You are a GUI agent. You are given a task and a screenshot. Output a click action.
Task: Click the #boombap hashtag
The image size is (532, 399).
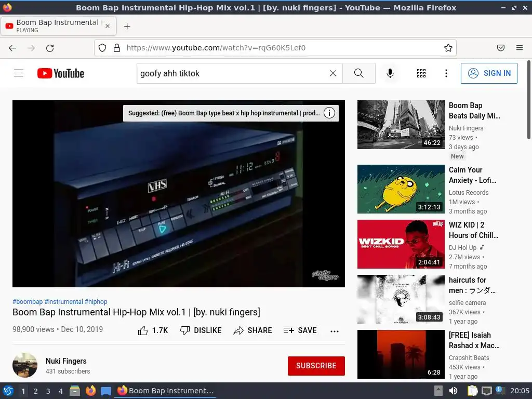(x=28, y=302)
